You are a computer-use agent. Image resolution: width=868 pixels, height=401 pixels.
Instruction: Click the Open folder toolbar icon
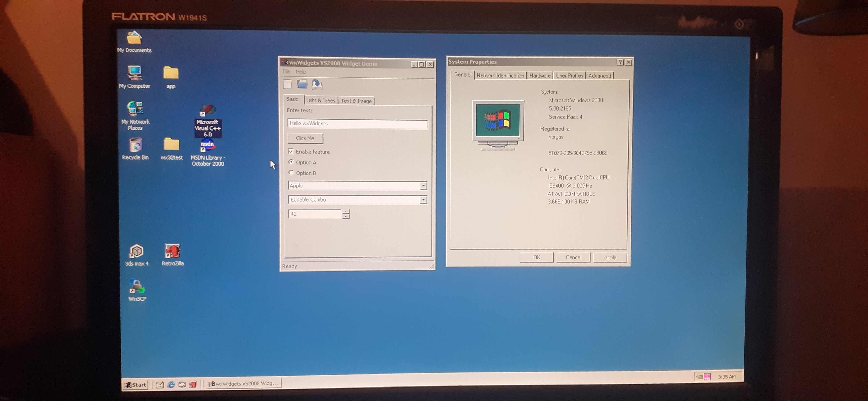(x=302, y=84)
